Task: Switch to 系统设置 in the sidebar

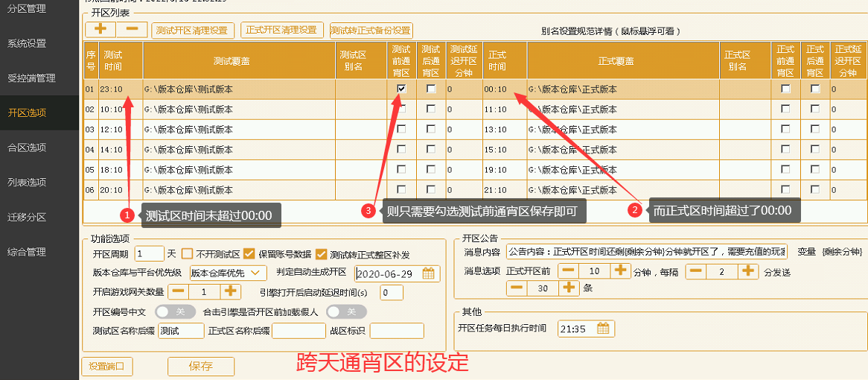Action: (27, 43)
